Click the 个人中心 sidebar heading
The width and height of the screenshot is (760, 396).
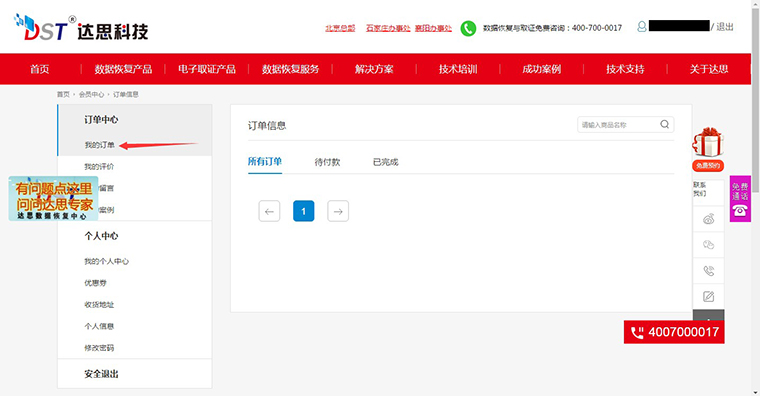(101, 236)
